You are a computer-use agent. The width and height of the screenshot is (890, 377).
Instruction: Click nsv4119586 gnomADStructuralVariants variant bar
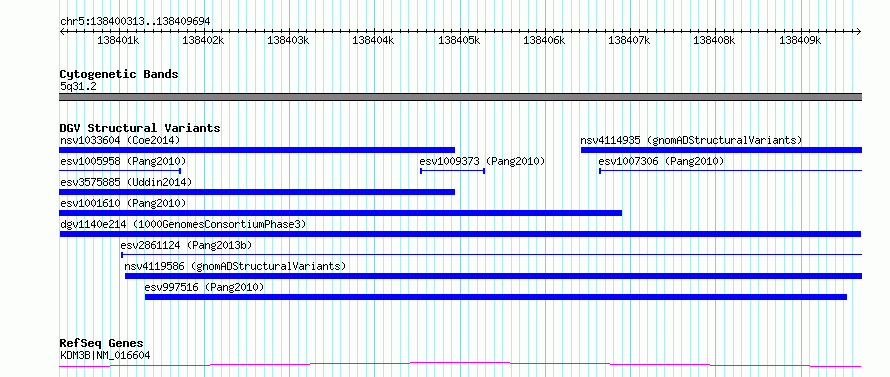tap(493, 276)
